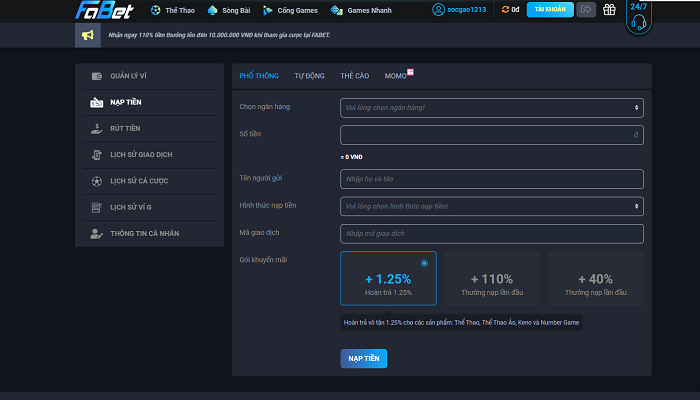Expand the Hình thức nạp tiền dropdown

[491, 206]
